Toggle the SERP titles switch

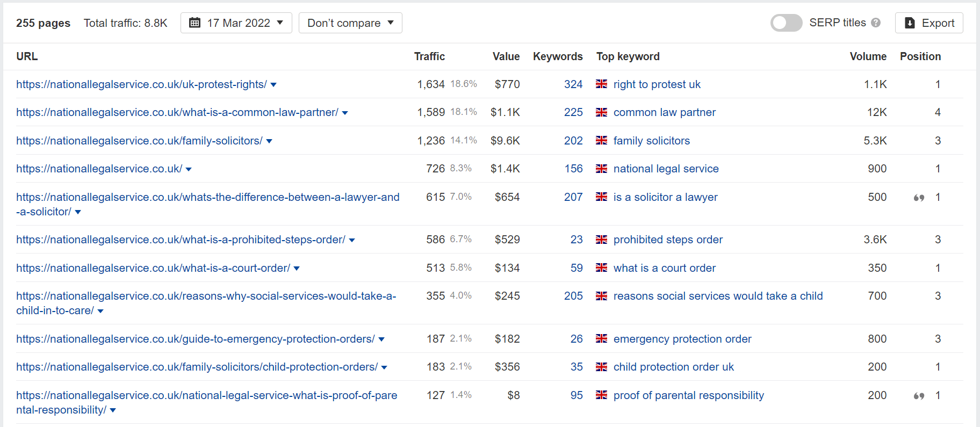tap(786, 23)
